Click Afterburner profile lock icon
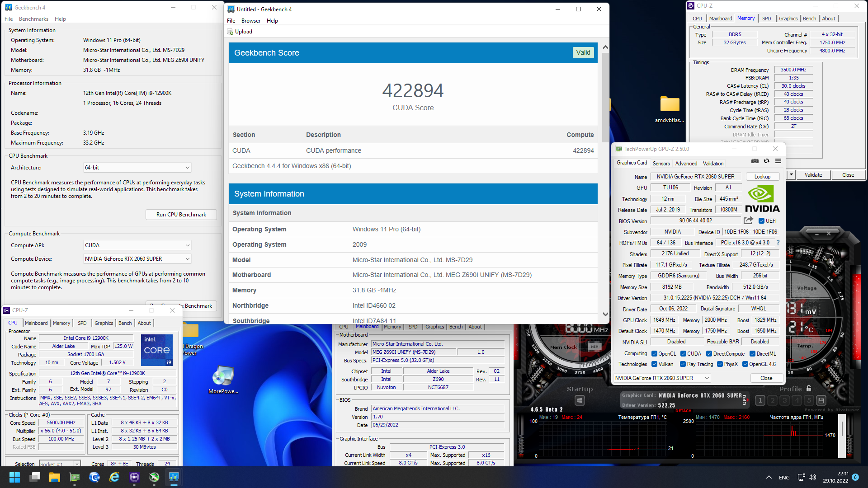This screenshot has height=488, width=868. (809, 389)
